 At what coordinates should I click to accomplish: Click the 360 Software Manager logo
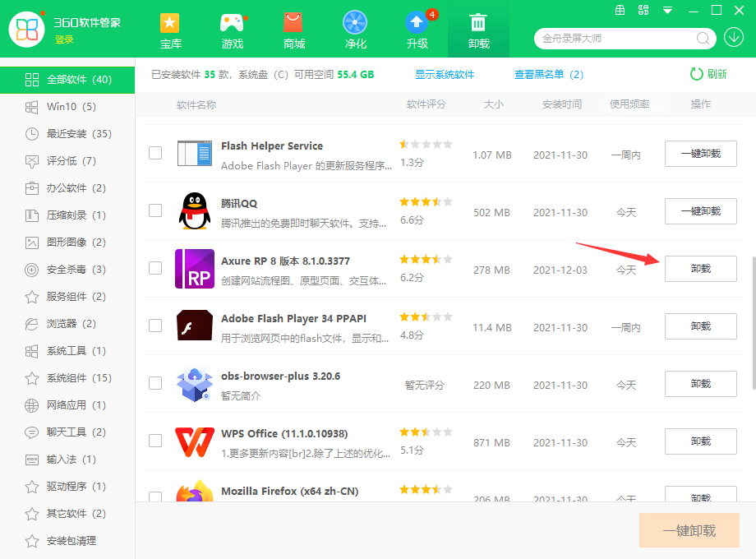pos(27,30)
